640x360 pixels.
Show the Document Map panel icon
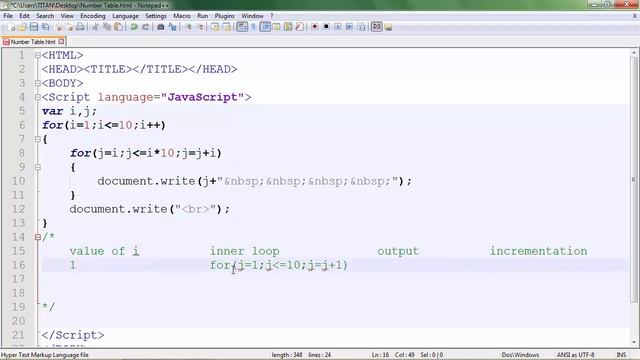tap(288, 27)
